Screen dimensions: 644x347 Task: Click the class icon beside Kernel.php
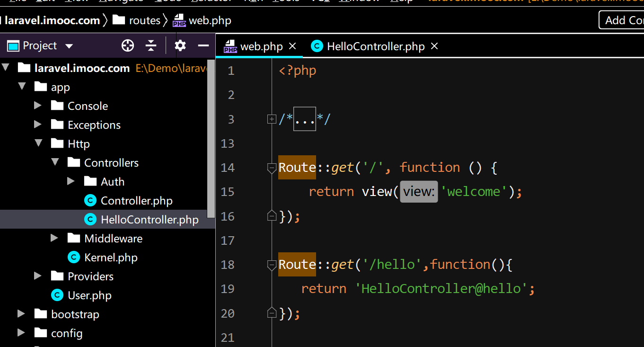tap(73, 257)
